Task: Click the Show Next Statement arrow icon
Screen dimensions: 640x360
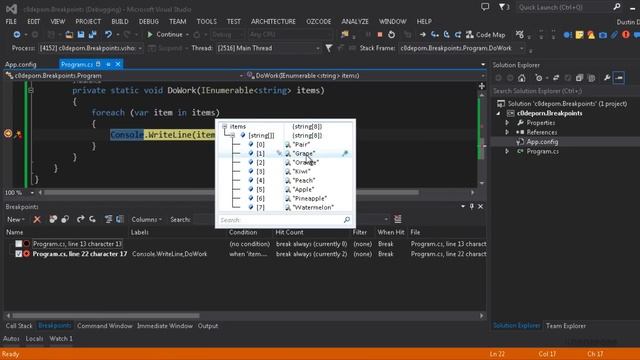Action: [x=422, y=35]
